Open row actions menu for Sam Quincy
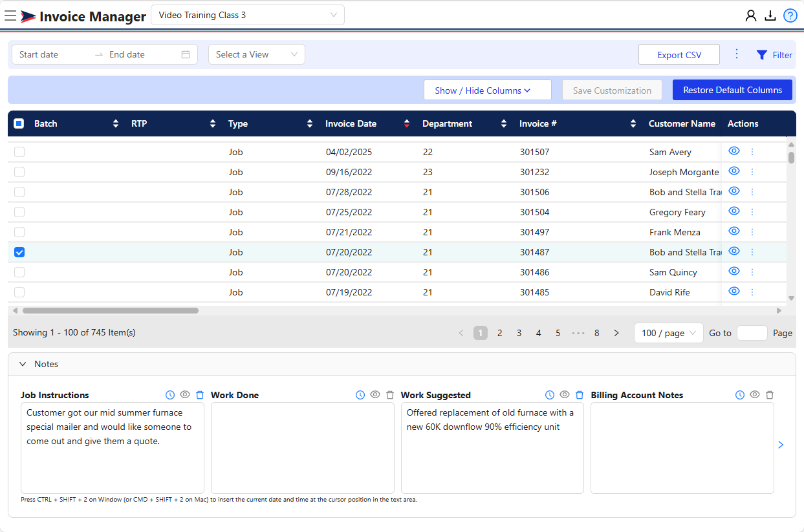The height and width of the screenshot is (532, 804). point(752,272)
